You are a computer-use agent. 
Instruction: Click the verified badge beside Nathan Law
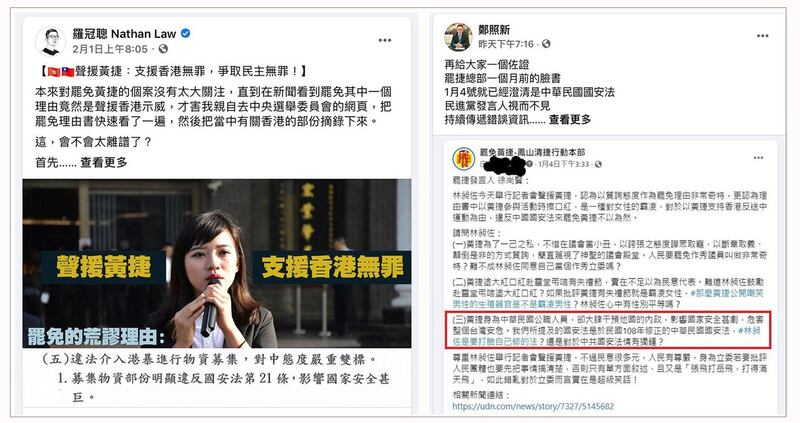(186, 34)
